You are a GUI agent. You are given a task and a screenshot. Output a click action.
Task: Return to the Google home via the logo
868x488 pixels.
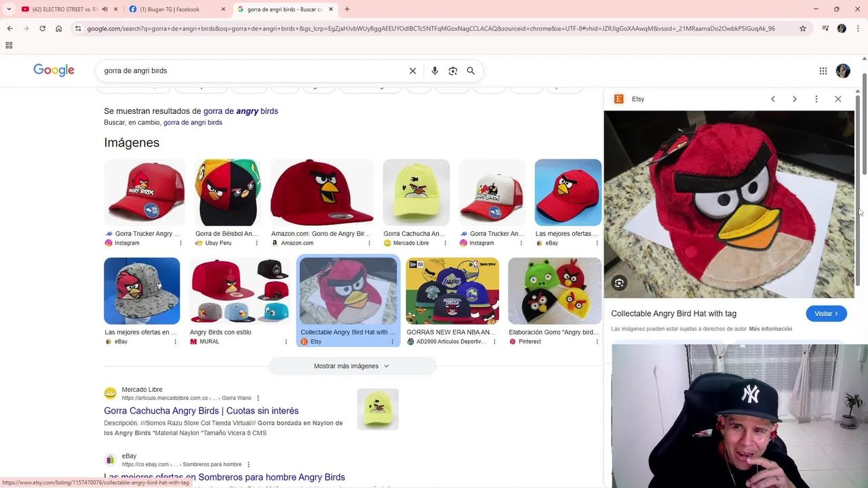point(54,70)
